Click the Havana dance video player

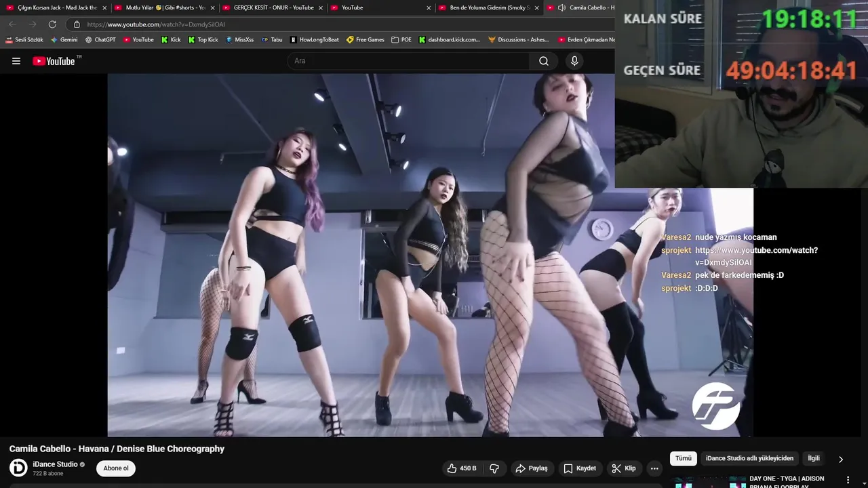coord(430,255)
